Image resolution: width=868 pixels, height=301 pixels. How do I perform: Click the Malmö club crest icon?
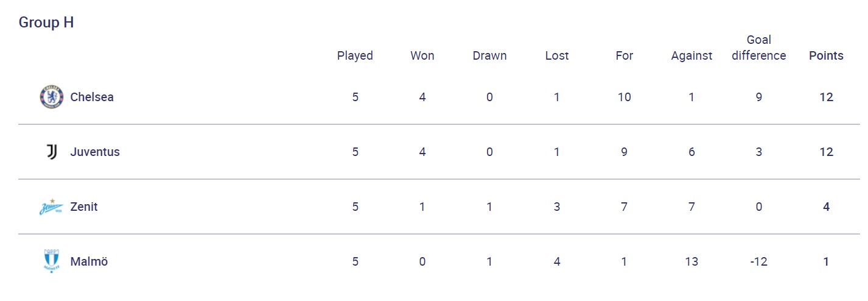click(x=51, y=261)
